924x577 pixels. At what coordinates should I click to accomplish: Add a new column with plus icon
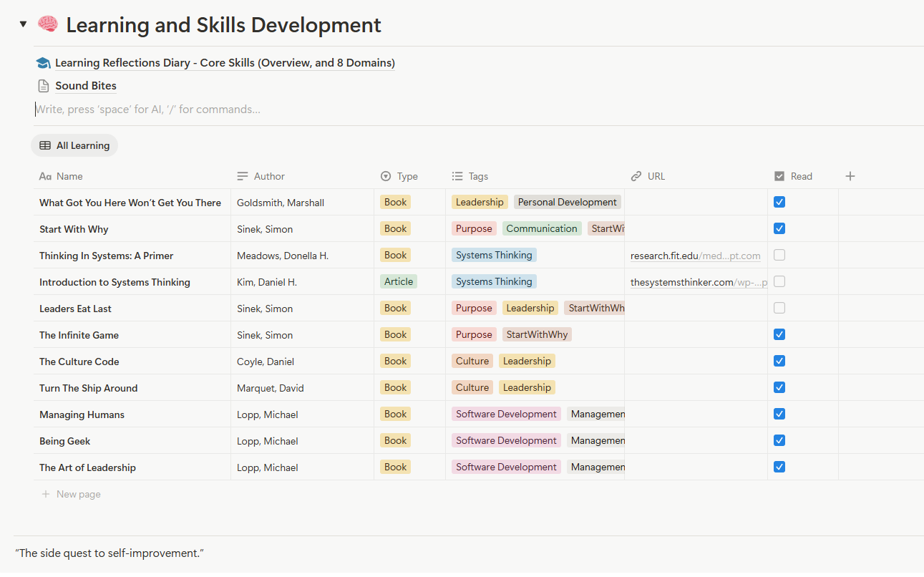pyautogui.click(x=850, y=176)
